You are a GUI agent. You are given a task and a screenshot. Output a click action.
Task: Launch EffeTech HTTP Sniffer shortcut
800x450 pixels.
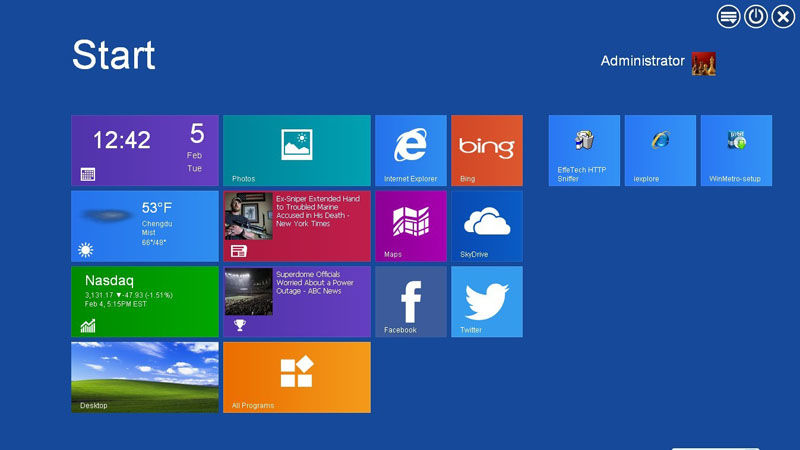click(x=584, y=151)
